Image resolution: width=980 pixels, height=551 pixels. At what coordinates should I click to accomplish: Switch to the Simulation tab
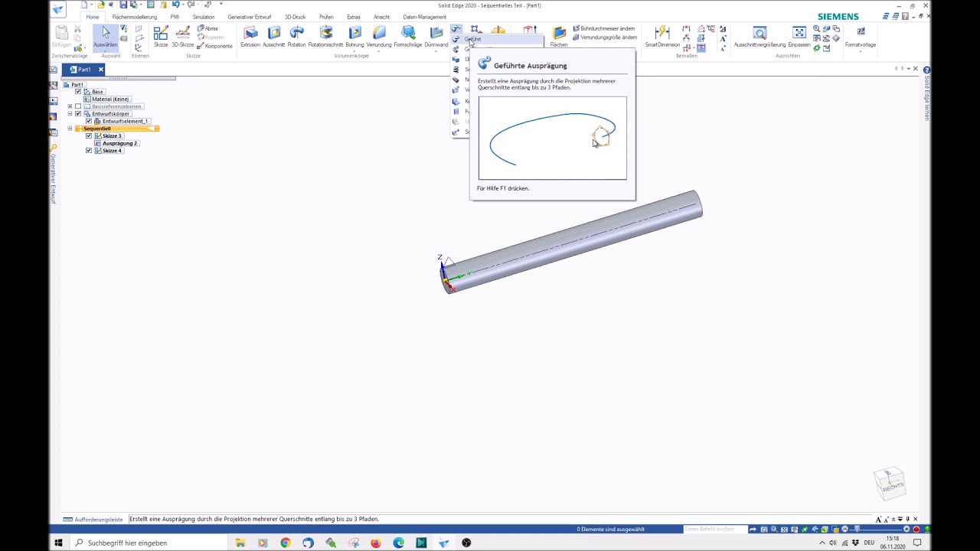click(x=204, y=17)
